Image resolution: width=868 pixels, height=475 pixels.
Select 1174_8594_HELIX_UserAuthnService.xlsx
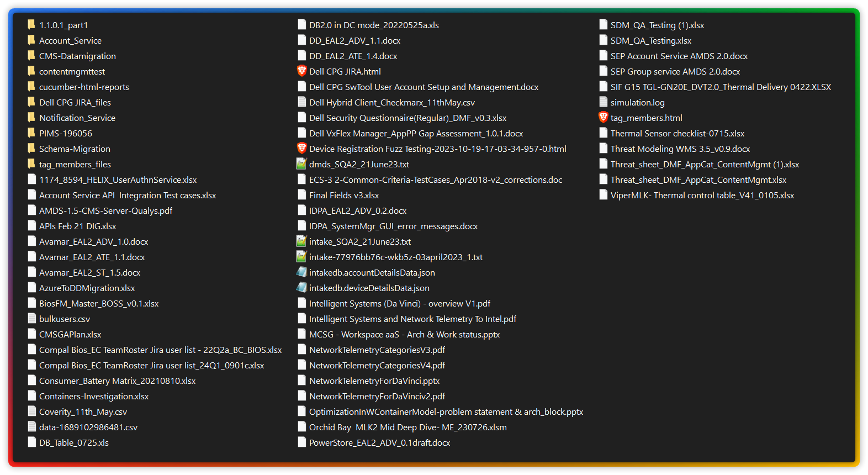(118, 180)
